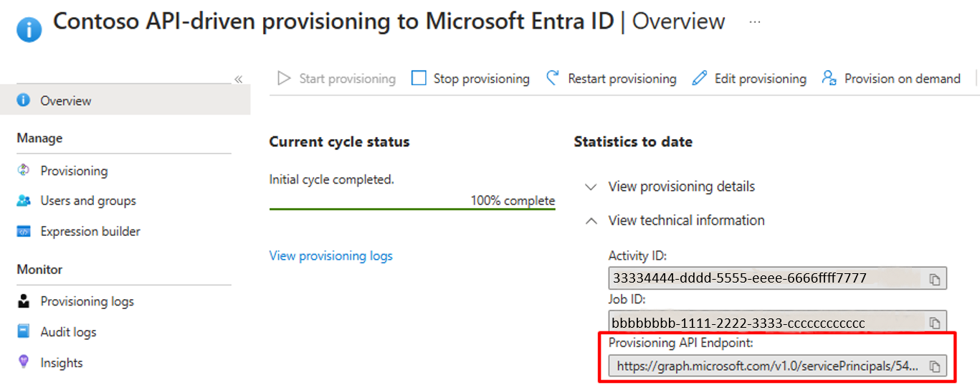The image size is (980, 388).
Task: Click the Stop provisioning square icon
Action: (x=419, y=78)
